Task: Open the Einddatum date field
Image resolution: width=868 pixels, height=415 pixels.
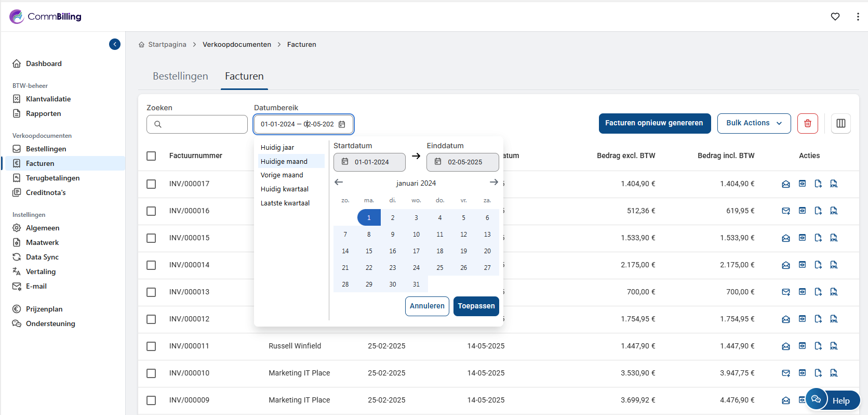Action: point(462,162)
